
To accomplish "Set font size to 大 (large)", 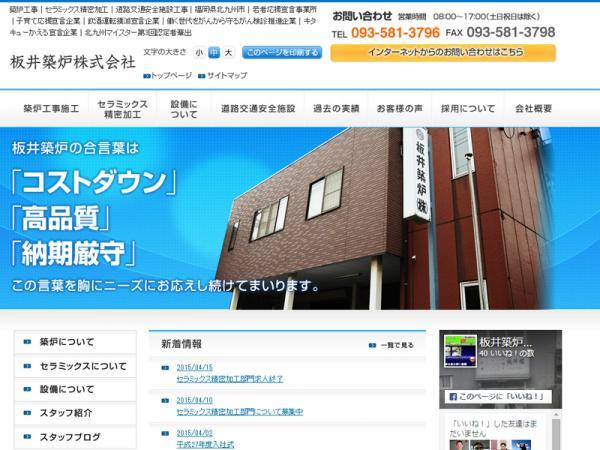I will 228,52.
